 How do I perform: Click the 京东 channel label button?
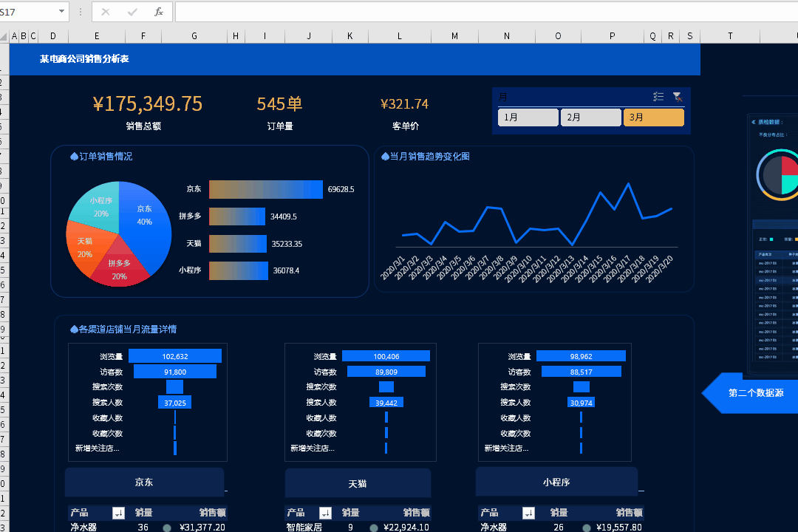point(145,482)
